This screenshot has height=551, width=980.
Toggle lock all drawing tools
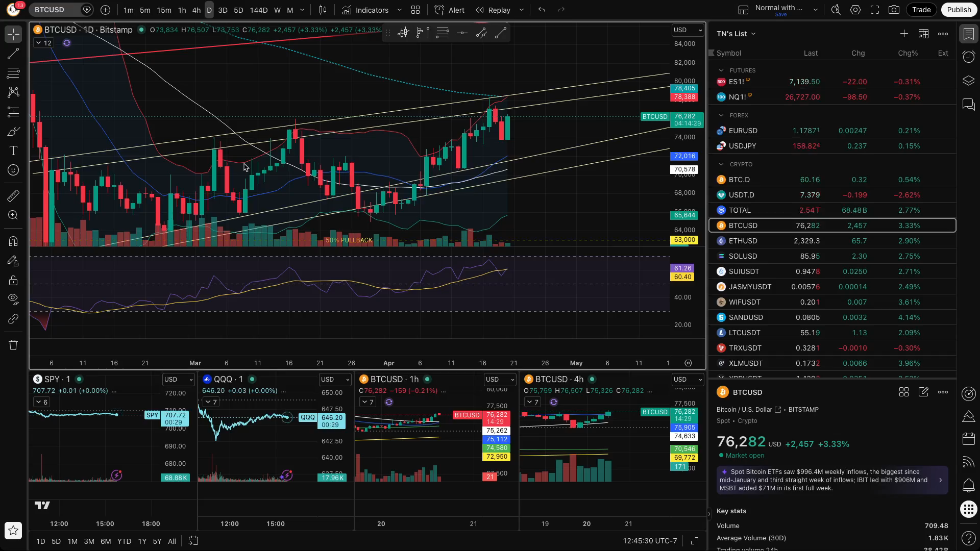coord(13,280)
